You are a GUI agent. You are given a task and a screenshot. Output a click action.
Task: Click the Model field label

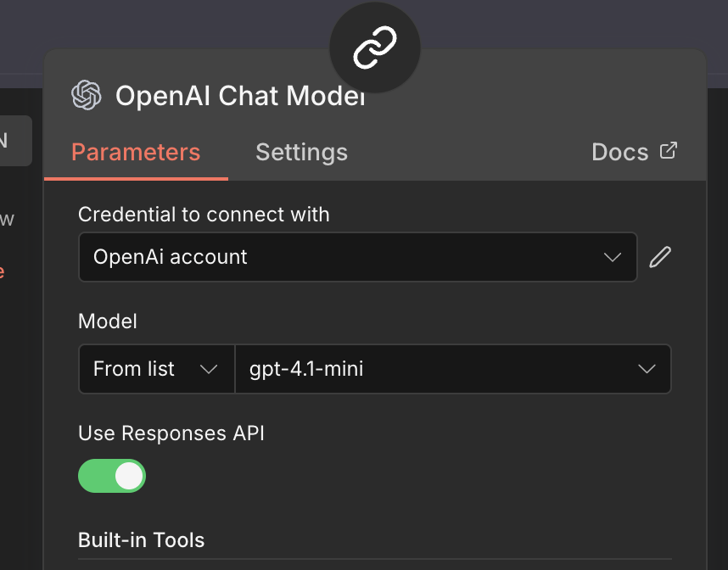click(x=108, y=321)
